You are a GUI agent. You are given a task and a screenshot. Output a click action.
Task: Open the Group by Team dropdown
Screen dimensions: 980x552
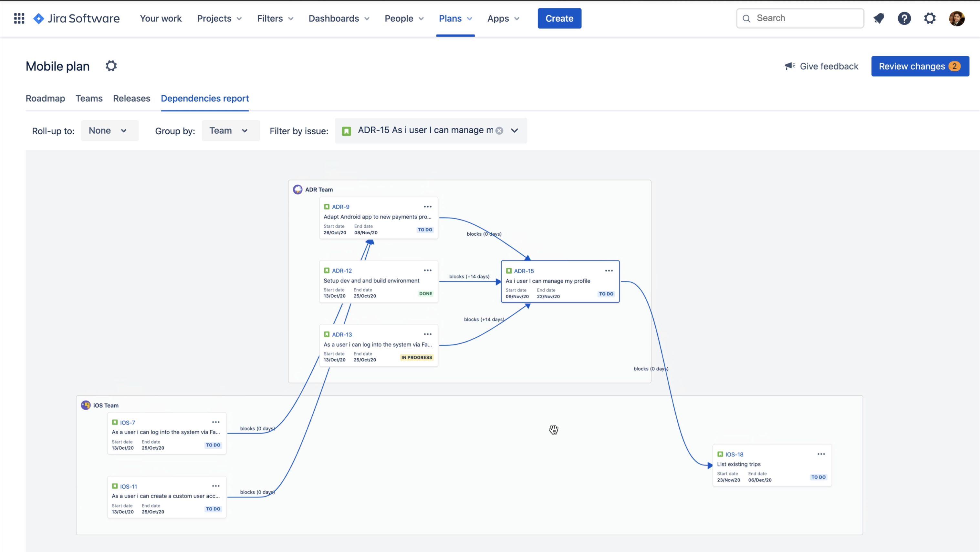click(230, 130)
